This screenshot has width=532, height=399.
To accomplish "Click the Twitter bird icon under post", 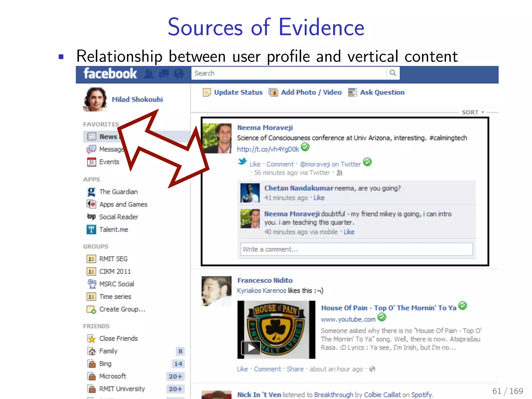I will pyautogui.click(x=242, y=162).
